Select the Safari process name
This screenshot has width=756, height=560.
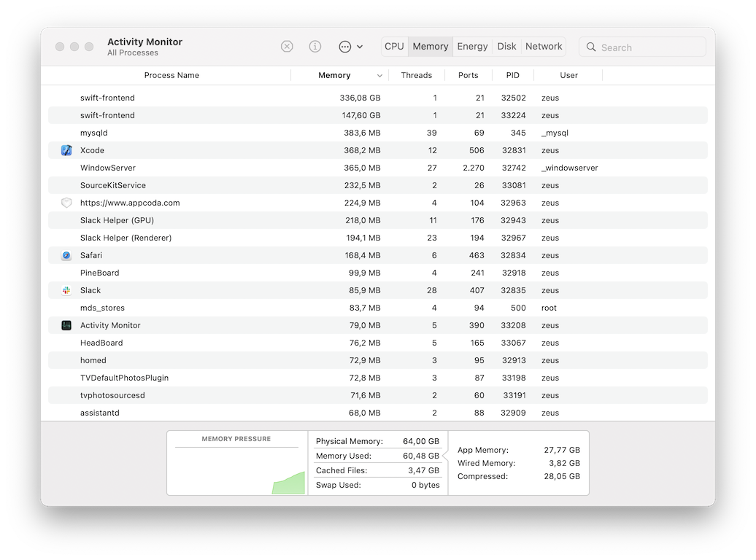[91, 255]
